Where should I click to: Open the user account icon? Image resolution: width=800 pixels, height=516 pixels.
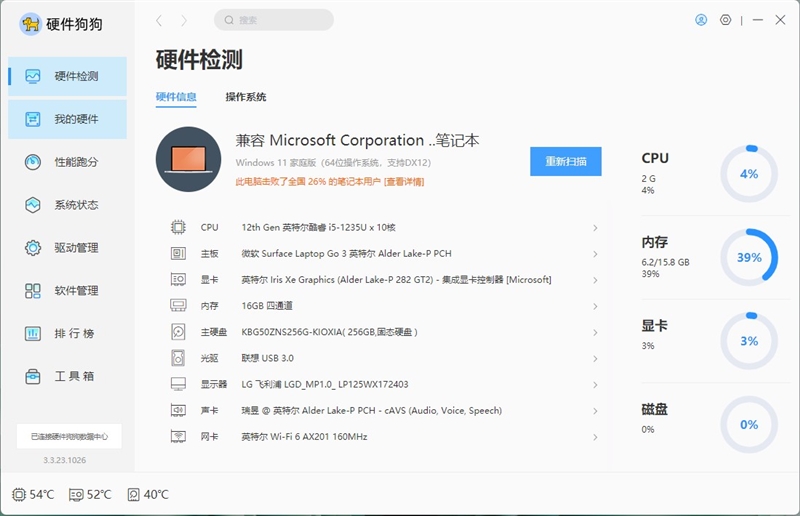pyautogui.click(x=701, y=20)
